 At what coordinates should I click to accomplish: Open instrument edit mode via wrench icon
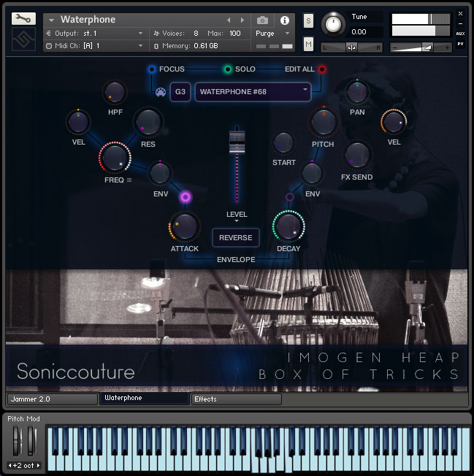click(x=23, y=19)
